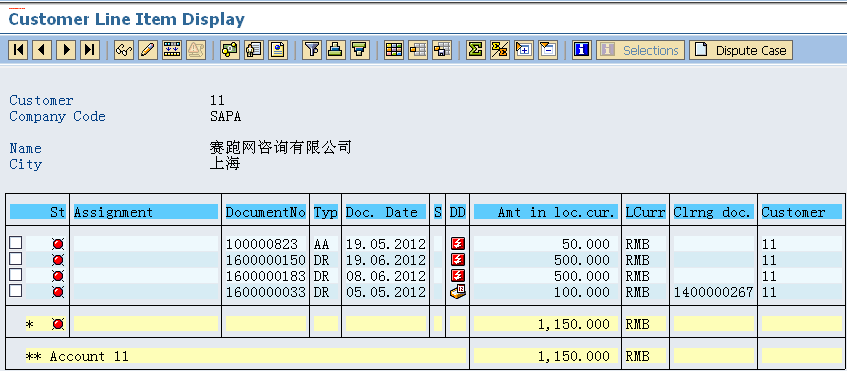Click document type AA cell
Viewport: 847px width, 371px height.
[x=326, y=244]
